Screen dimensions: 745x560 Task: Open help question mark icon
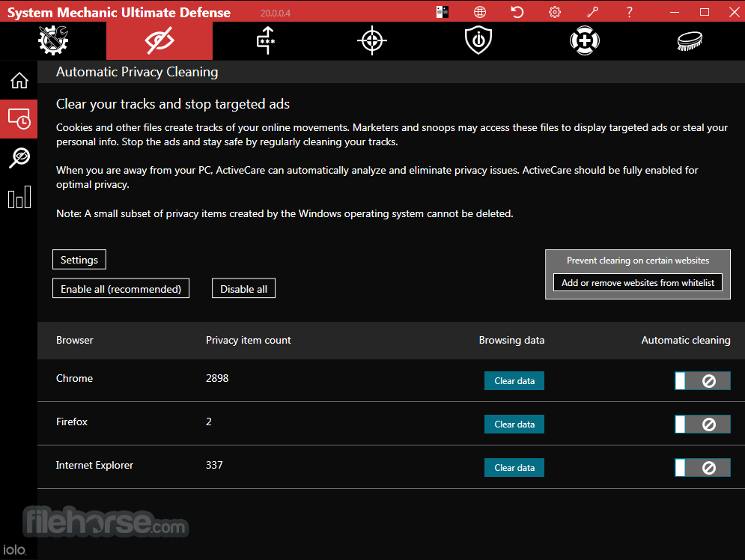[629, 12]
